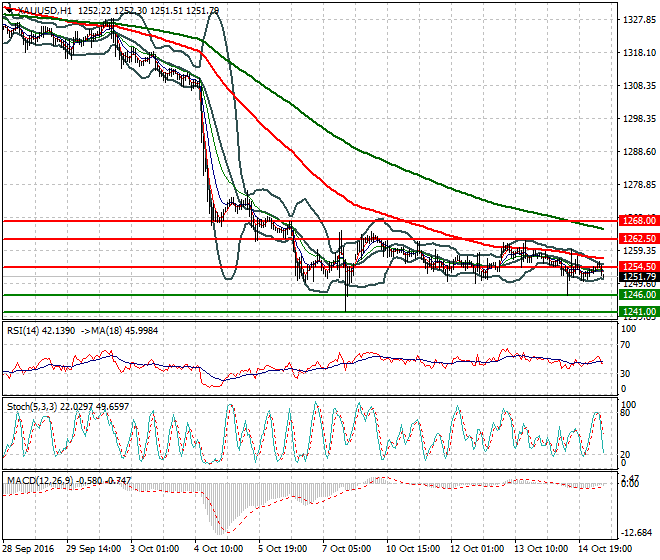
Task: Click the 1327.85 price scale value
Action: 639,19
